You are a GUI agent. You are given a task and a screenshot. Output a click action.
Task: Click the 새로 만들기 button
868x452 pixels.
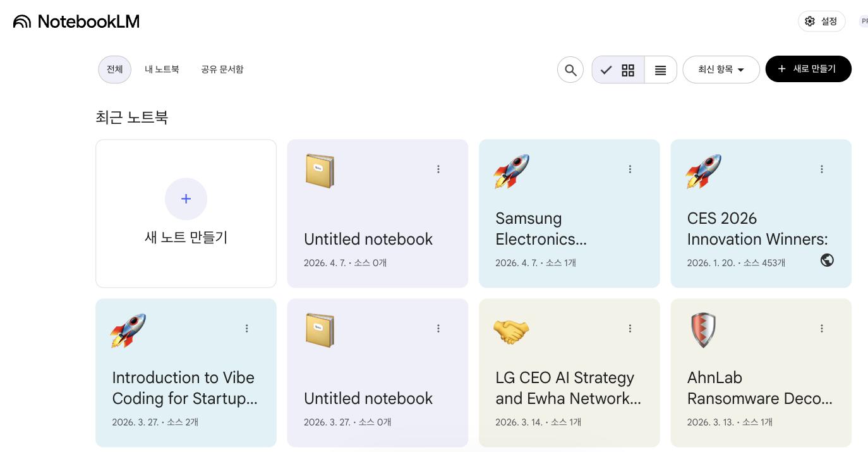(x=808, y=69)
